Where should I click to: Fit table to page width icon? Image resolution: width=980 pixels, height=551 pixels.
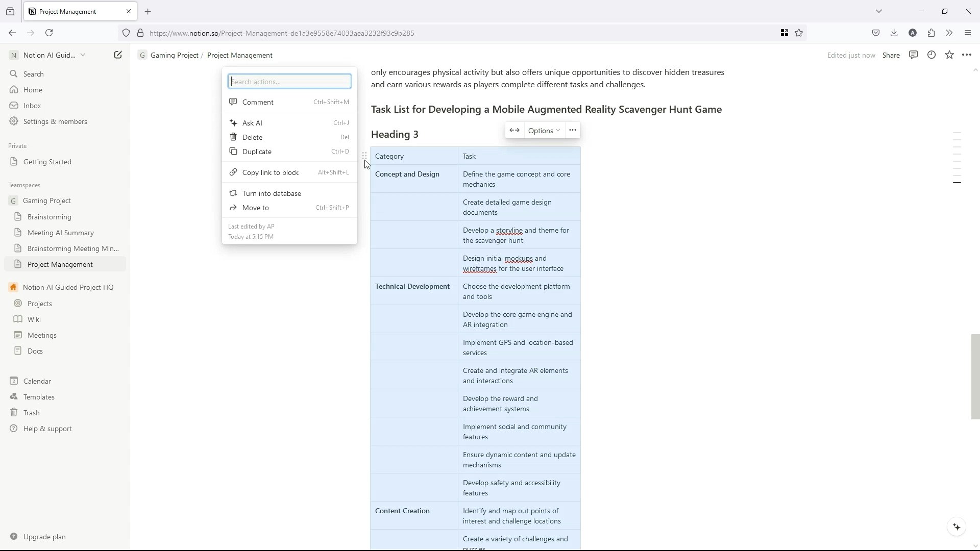514,131
